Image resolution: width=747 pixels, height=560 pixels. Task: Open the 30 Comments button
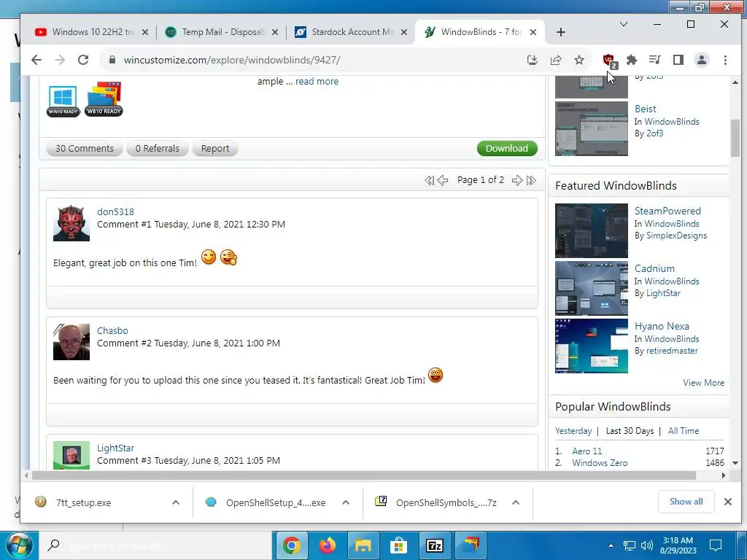point(85,149)
